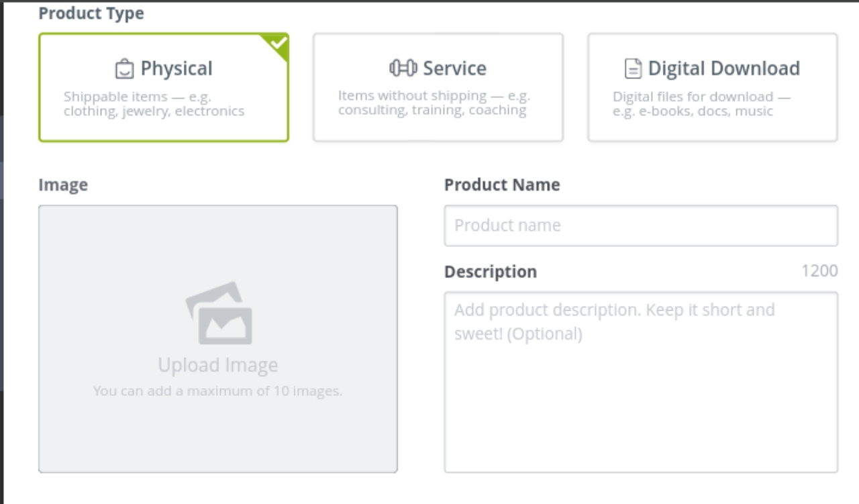Click the Description label

tap(491, 271)
